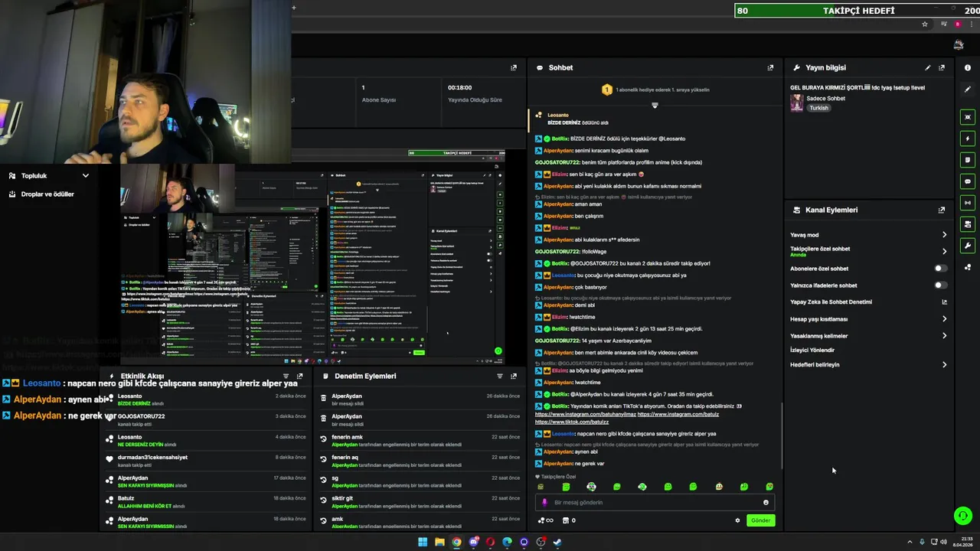Viewport: 980px width, 551px height.
Task: Undo the 'sg' banned term
Action: pyautogui.click(x=324, y=481)
